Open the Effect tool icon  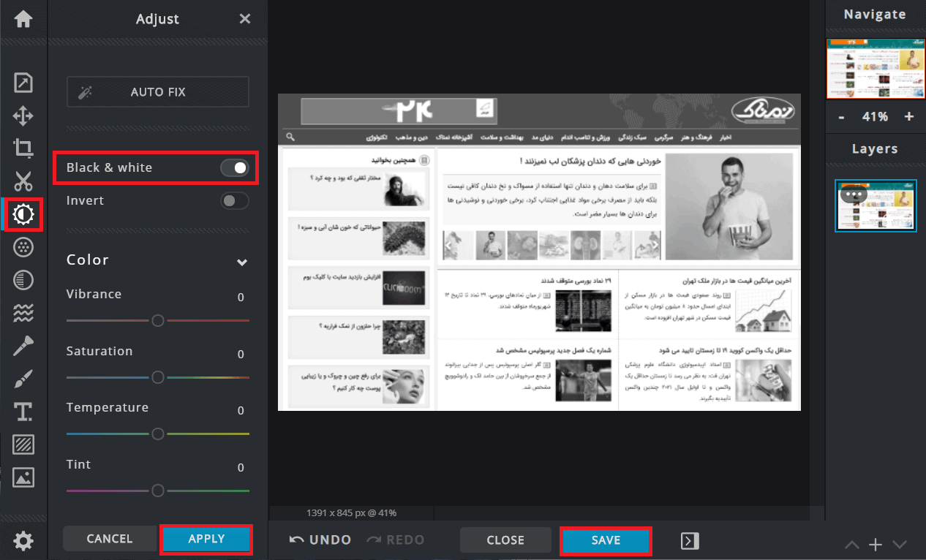[x=23, y=280]
